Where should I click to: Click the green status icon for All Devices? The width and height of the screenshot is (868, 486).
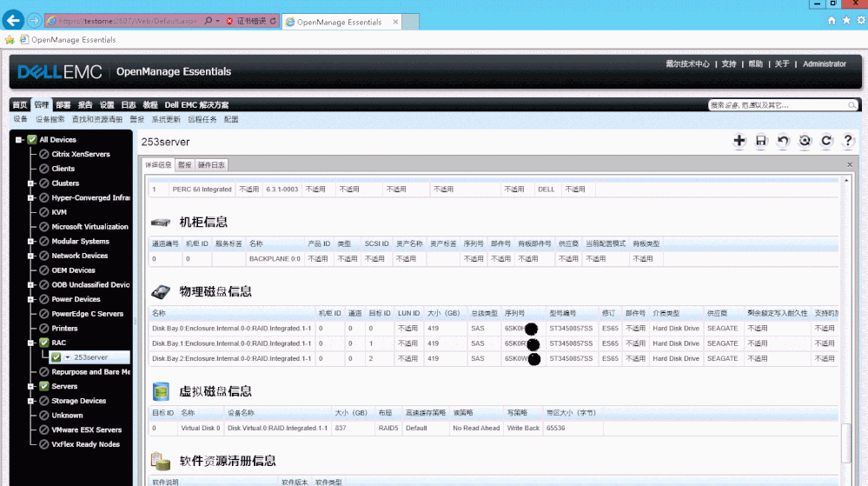pyautogui.click(x=32, y=140)
